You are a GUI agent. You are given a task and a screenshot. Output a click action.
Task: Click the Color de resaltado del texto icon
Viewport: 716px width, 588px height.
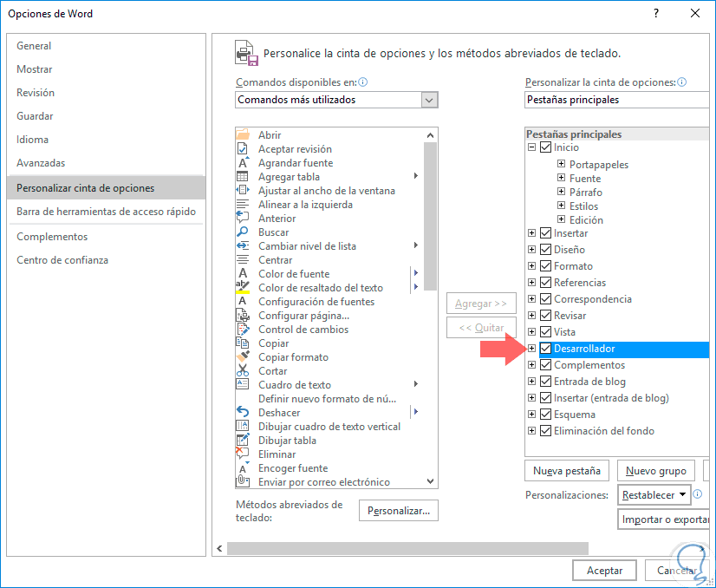(243, 287)
